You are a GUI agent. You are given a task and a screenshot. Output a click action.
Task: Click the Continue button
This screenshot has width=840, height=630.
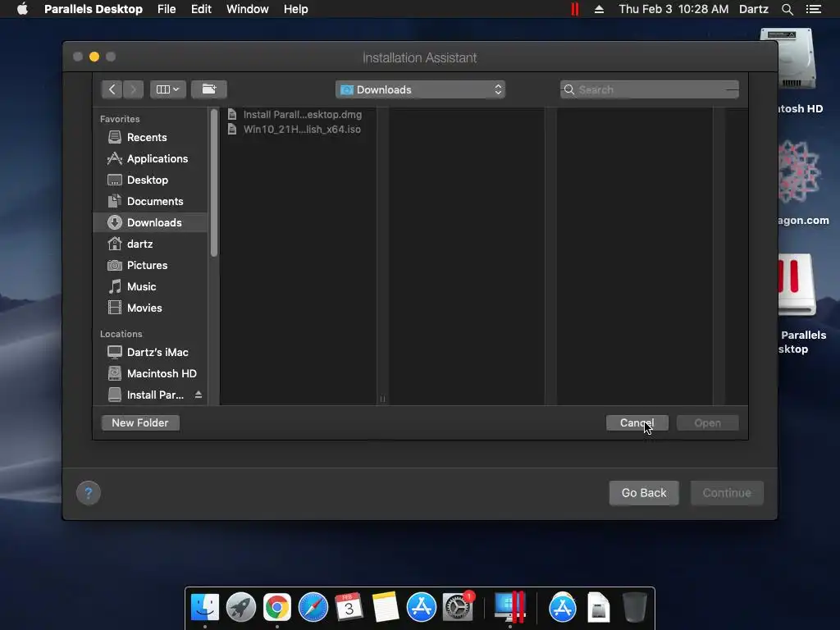(x=727, y=493)
